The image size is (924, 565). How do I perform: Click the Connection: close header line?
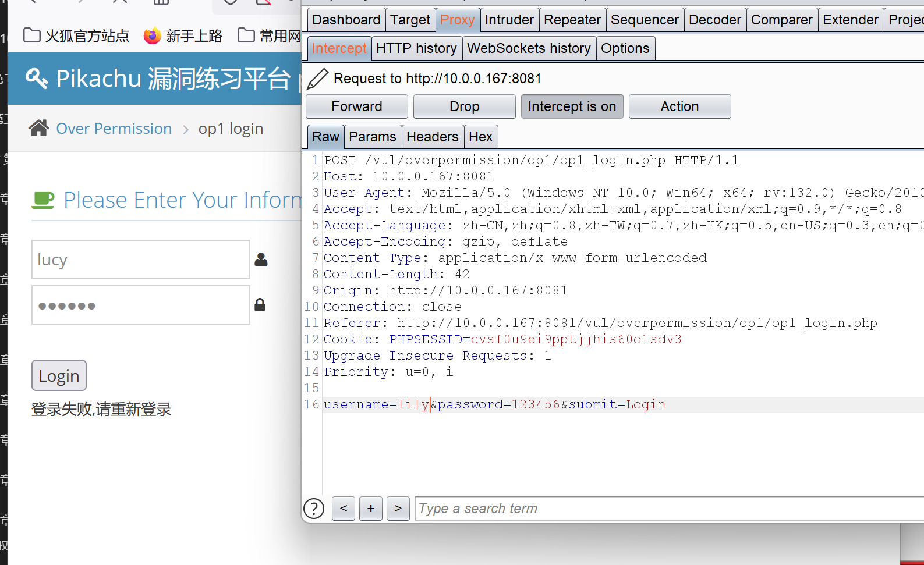click(x=392, y=307)
